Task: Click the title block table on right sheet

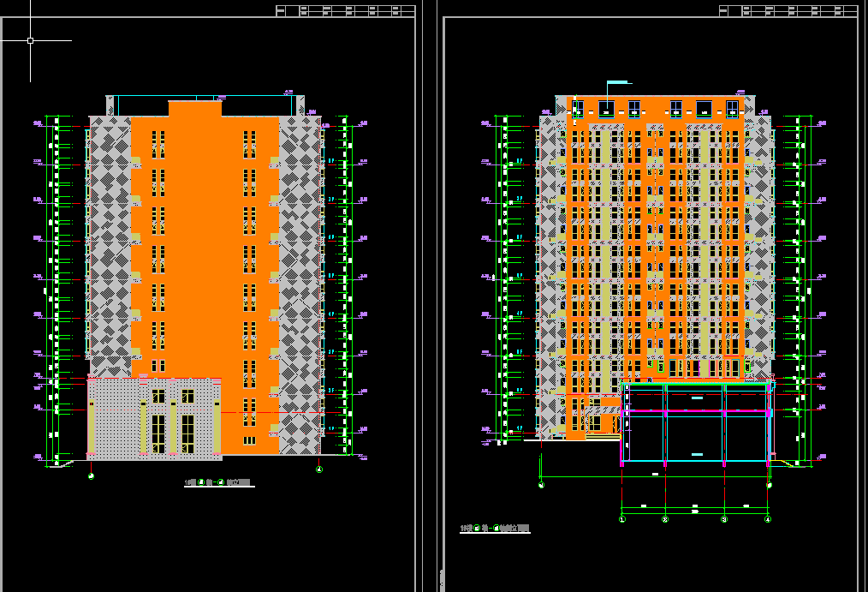Action: (x=788, y=10)
